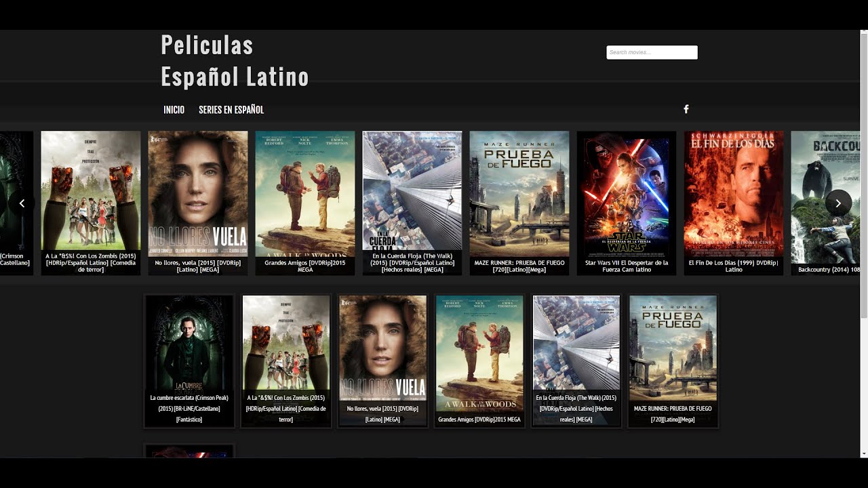Focus the Search movies input field
Image resolution: width=868 pixels, height=488 pixels.
point(652,52)
